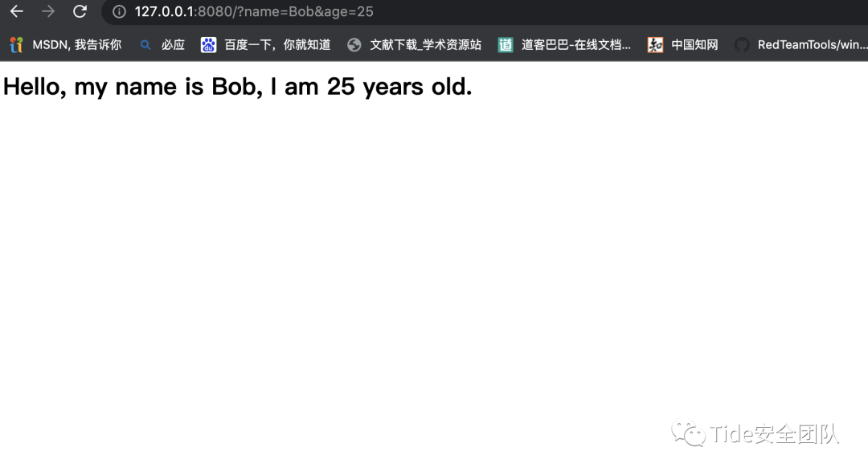Click the Baidu paw bookmark icon

208,45
